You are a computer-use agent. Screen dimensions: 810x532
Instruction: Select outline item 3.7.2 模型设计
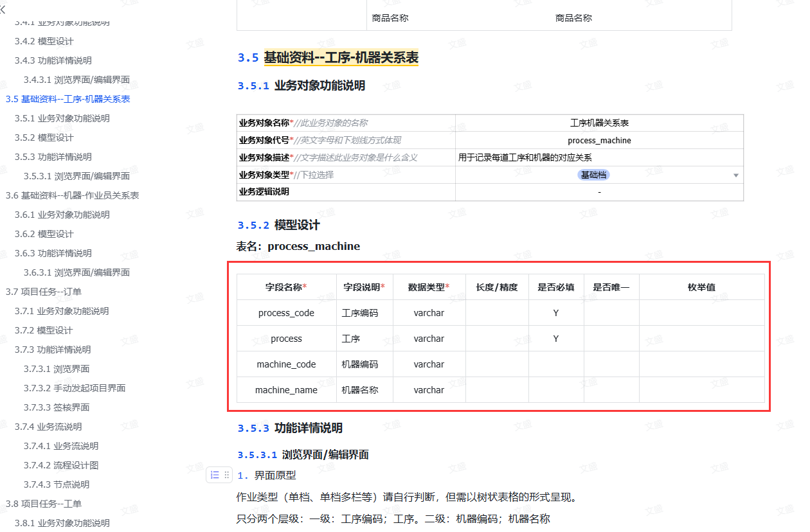tap(44, 330)
